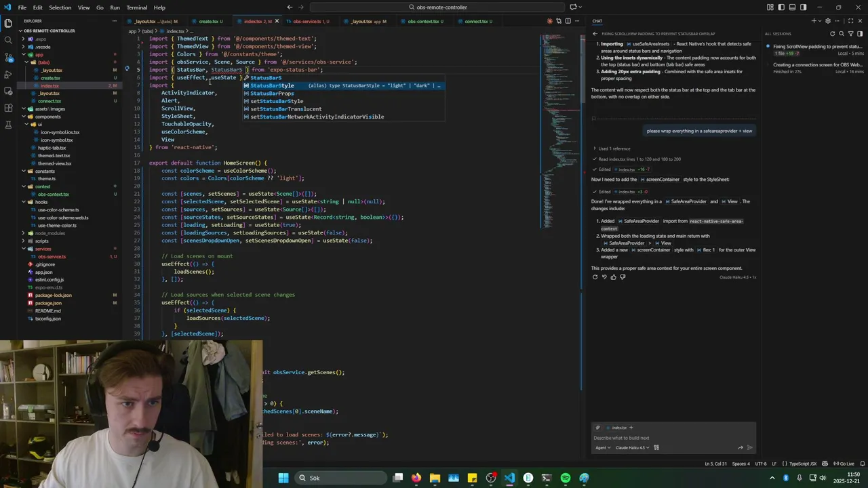Open Remote Explorer view icon

[x=8, y=91]
